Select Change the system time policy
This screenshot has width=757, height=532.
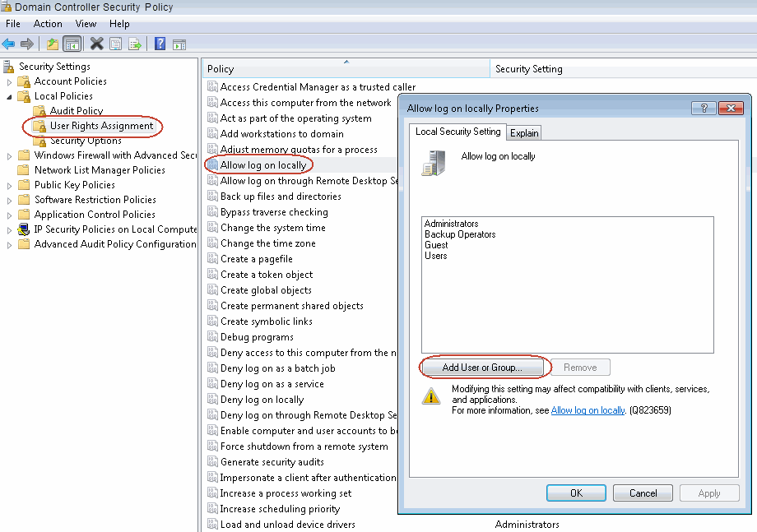[273, 228]
